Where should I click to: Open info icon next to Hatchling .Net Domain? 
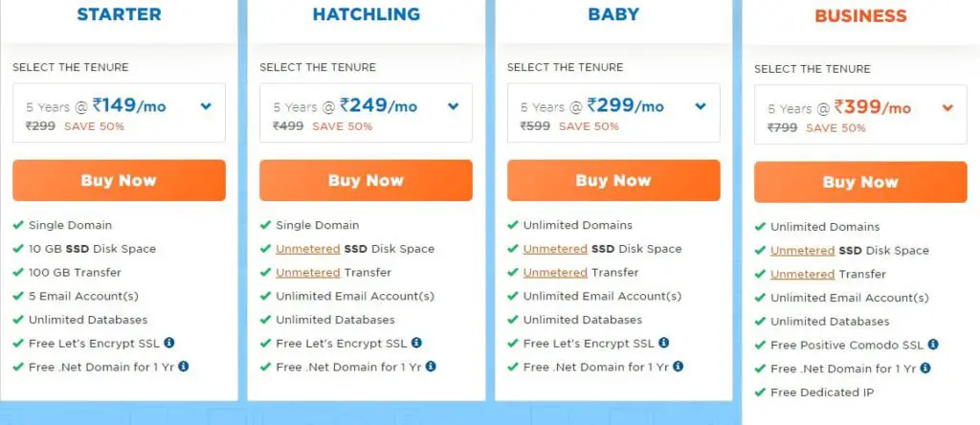(x=431, y=367)
